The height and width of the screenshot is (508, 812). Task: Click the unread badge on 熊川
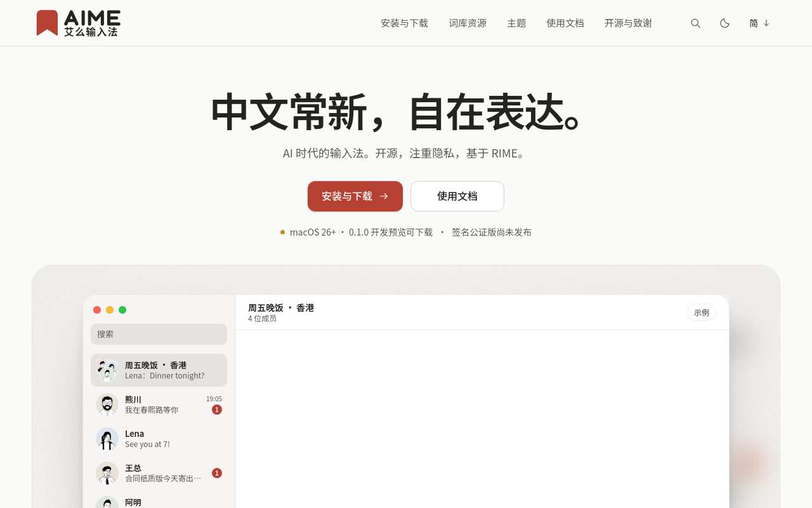[x=217, y=410]
